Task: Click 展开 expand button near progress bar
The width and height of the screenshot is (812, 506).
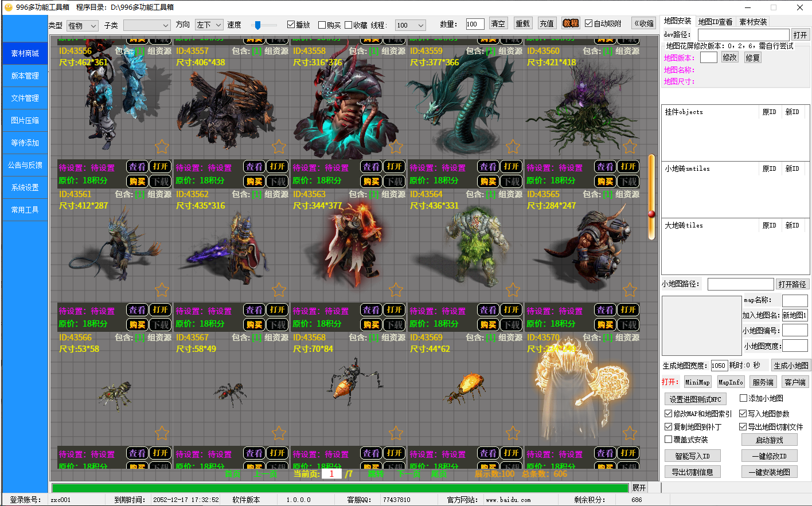Action: 639,488
